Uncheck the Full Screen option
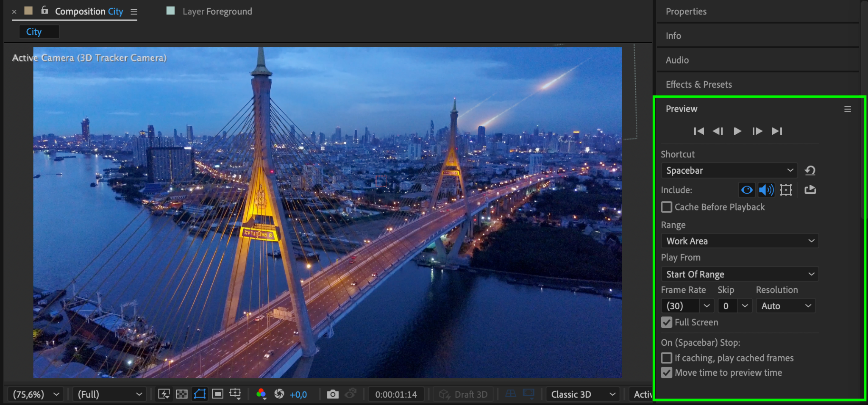This screenshot has width=868, height=405. [667, 322]
